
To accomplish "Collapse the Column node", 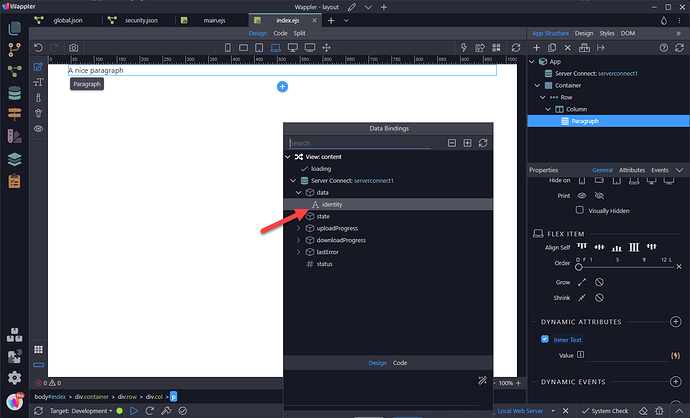I will coord(548,109).
